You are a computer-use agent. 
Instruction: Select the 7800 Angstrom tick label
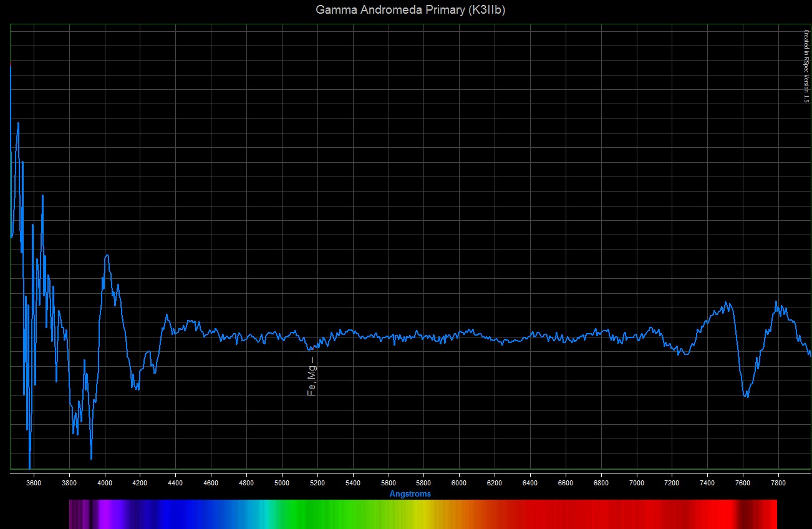(x=778, y=482)
